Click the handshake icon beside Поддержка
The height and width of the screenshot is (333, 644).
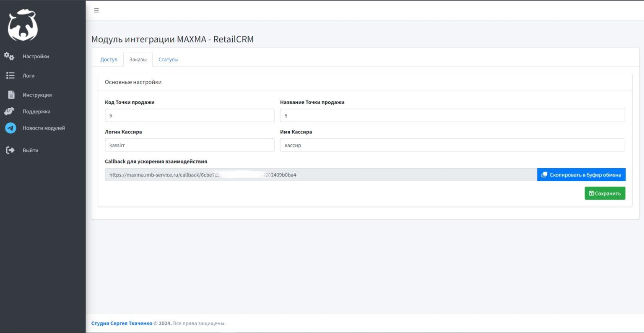(x=9, y=112)
